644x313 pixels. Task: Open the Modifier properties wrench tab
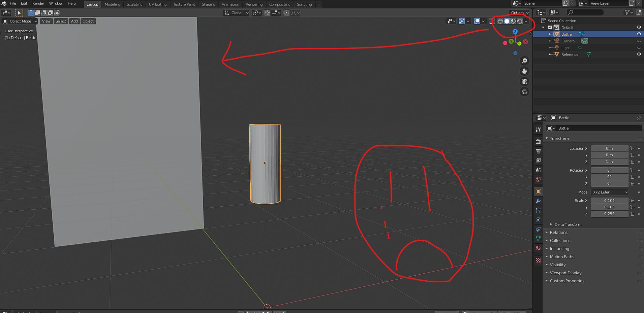tap(538, 201)
